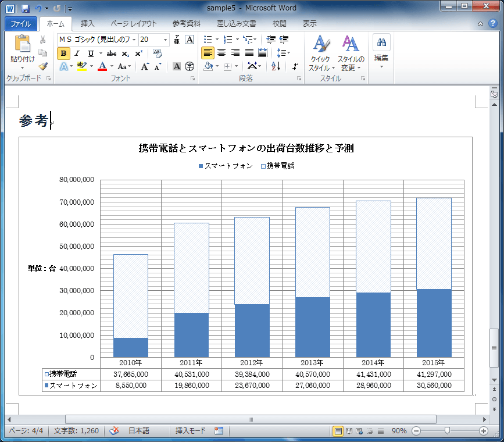
Task: Click the Sort A-Z icon
Action: coord(276,66)
